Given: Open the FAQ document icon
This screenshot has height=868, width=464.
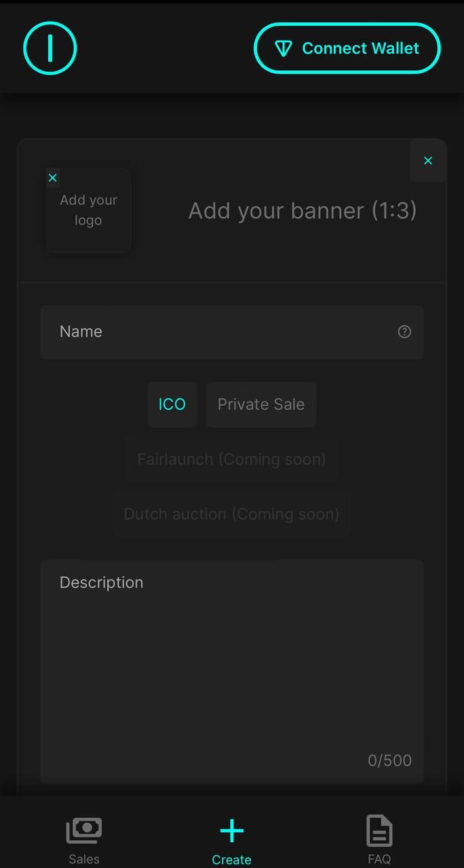Looking at the screenshot, I should 379,829.
